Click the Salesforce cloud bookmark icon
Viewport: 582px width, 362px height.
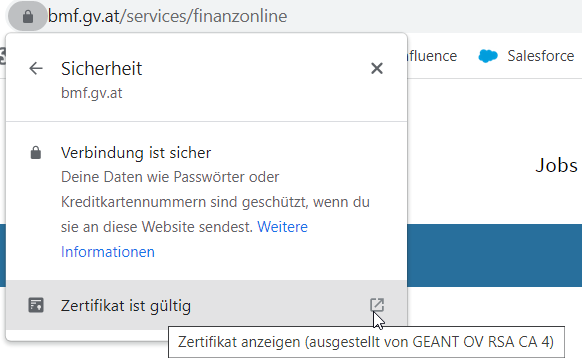click(x=488, y=56)
